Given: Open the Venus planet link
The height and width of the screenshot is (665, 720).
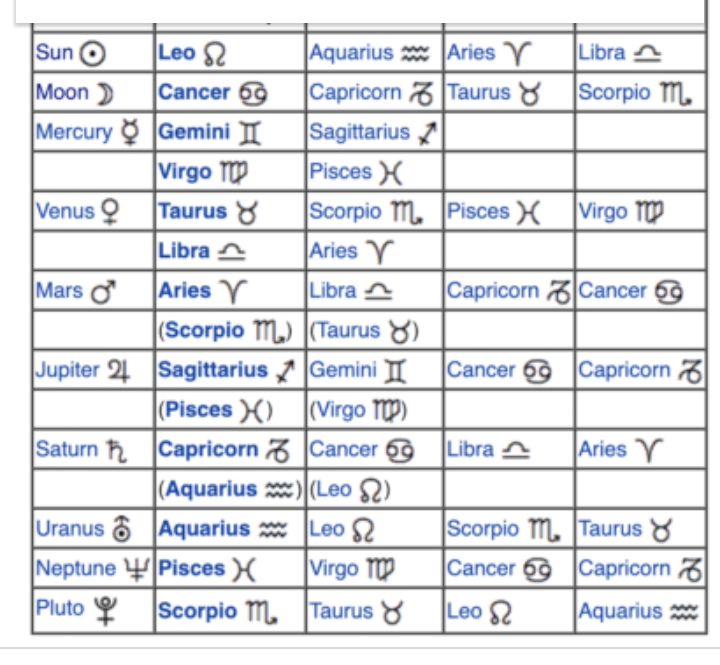Looking at the screenshot, I should point(65,211).
